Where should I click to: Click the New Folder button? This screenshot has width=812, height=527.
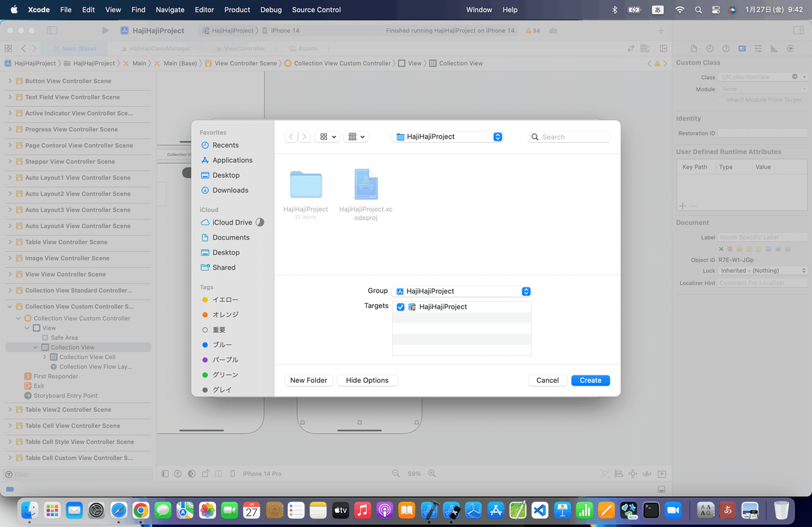pos(309,380)
